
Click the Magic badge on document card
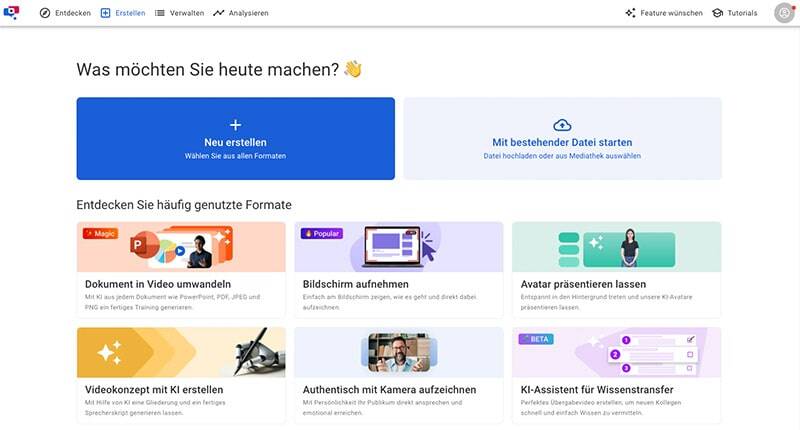pos(101,234)
